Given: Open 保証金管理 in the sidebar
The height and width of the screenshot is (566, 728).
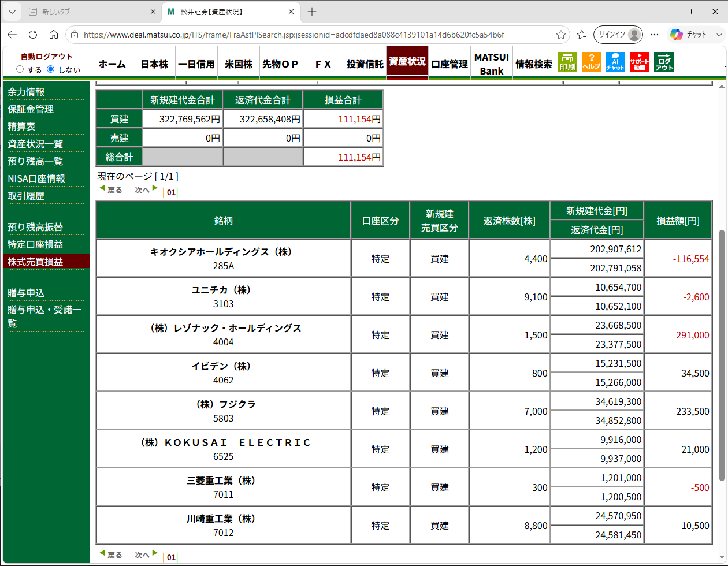Looking at the screenshot, I should point(31,109).
